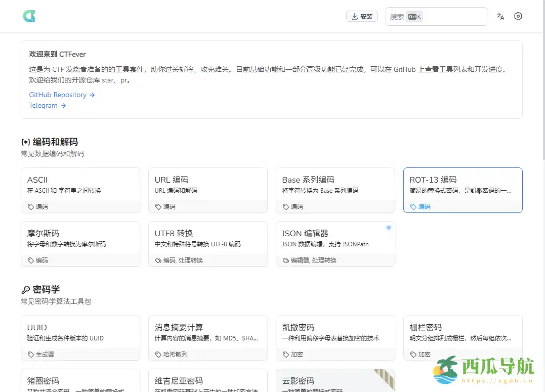The image size is (545, 392).
Task: Open the settings gear icon
Action: 518,16
